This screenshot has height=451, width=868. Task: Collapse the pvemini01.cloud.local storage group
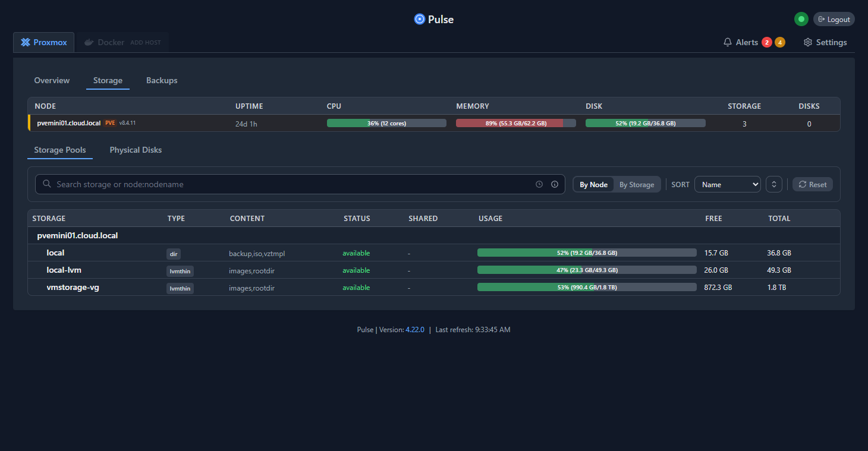(77, 235)
